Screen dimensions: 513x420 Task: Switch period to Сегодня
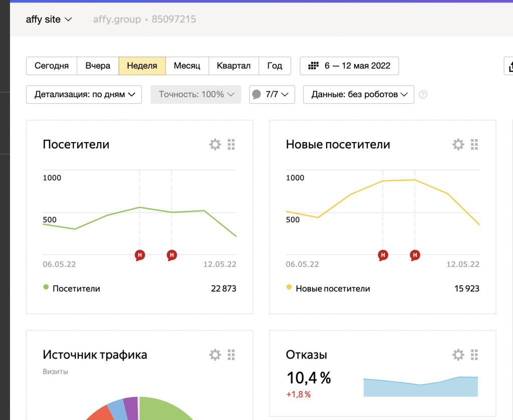[x=52, y=66]
